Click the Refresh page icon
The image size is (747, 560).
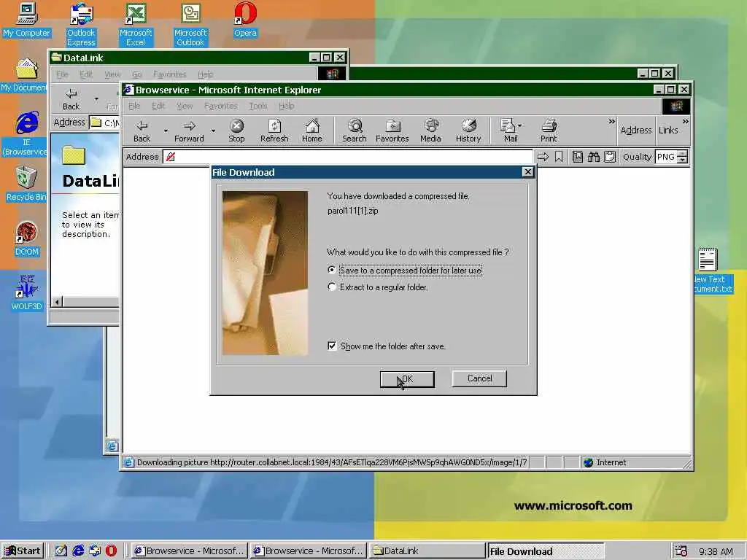[x=274, y=131]
